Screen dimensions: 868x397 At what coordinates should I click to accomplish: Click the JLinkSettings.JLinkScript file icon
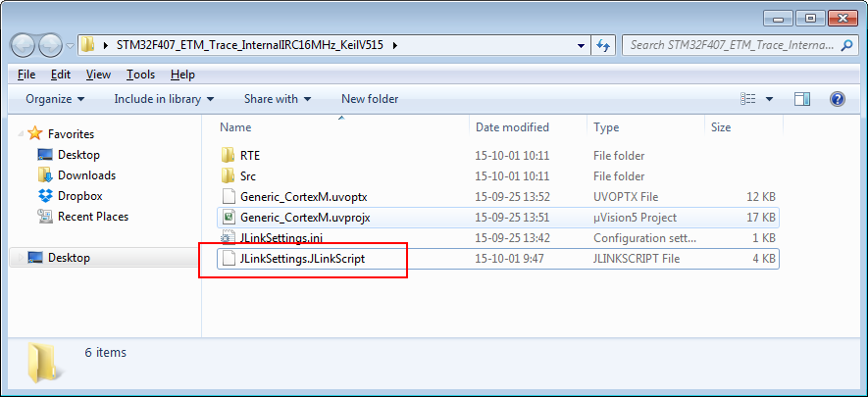tap(229, 258)
